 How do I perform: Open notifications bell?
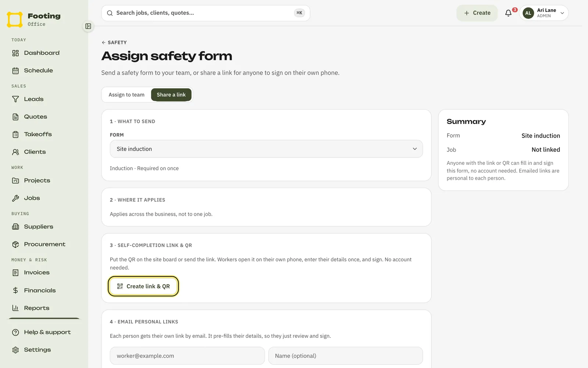[508, 13]
